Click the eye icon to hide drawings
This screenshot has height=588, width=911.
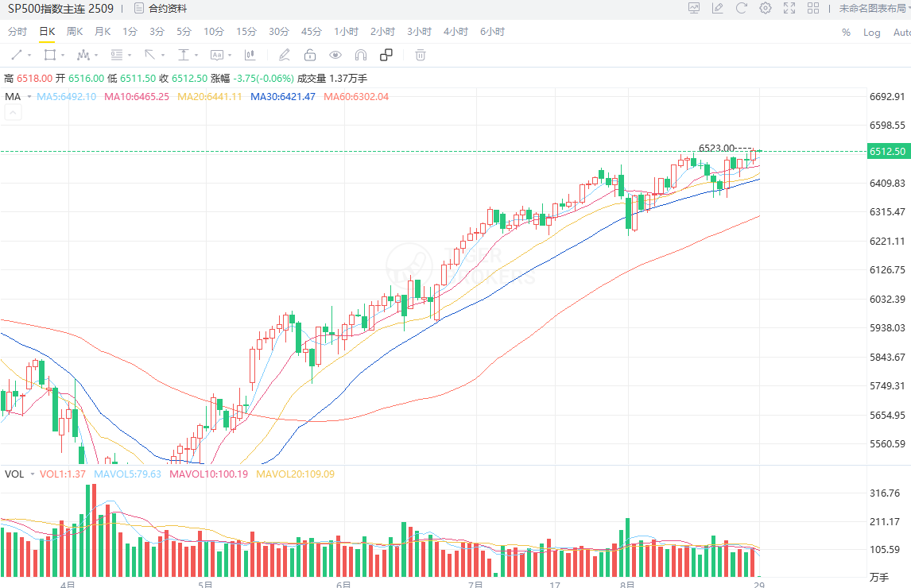click(x=335, y=55)
